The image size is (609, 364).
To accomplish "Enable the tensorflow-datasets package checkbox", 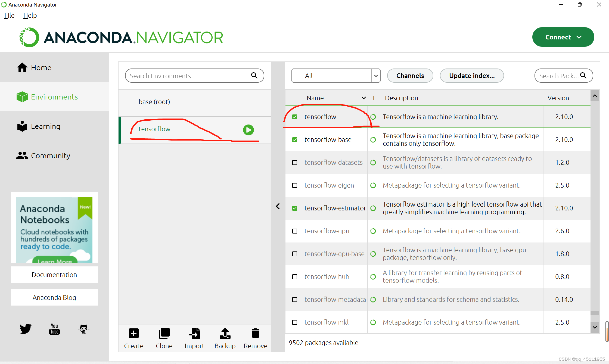I will point(295,163).
